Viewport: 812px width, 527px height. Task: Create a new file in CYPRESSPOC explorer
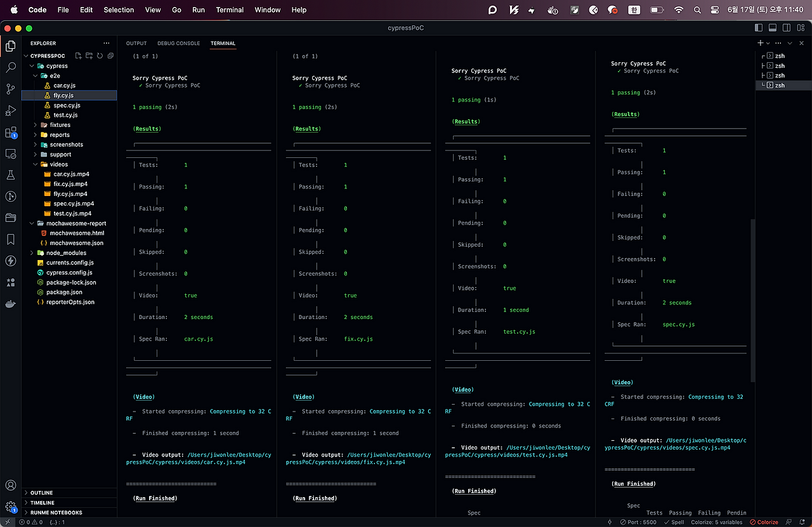tap(79, 56)
